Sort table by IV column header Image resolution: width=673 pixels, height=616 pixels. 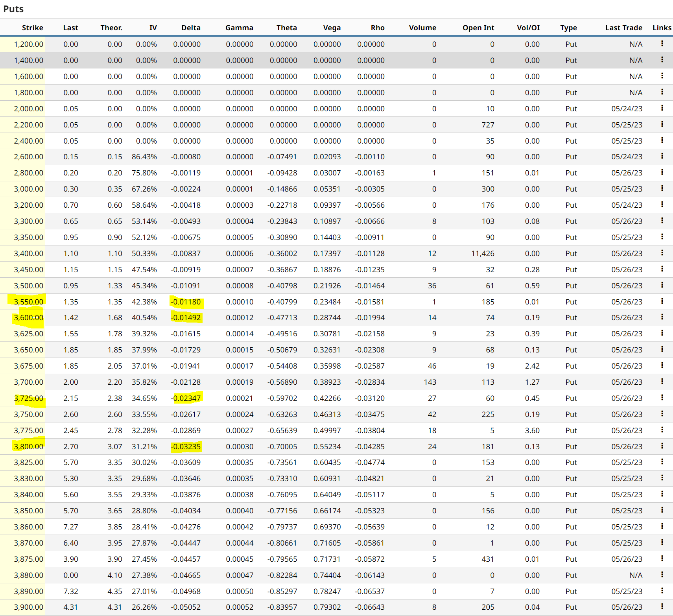point(153,28)
